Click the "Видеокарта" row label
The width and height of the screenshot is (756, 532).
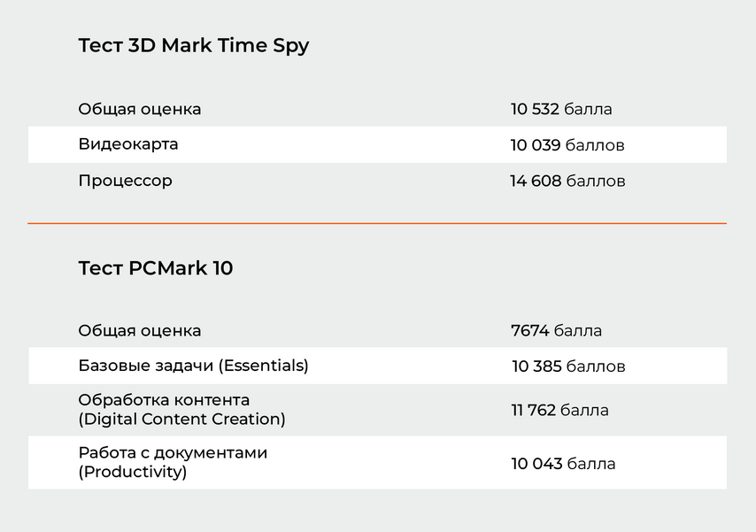click(127, 144)
